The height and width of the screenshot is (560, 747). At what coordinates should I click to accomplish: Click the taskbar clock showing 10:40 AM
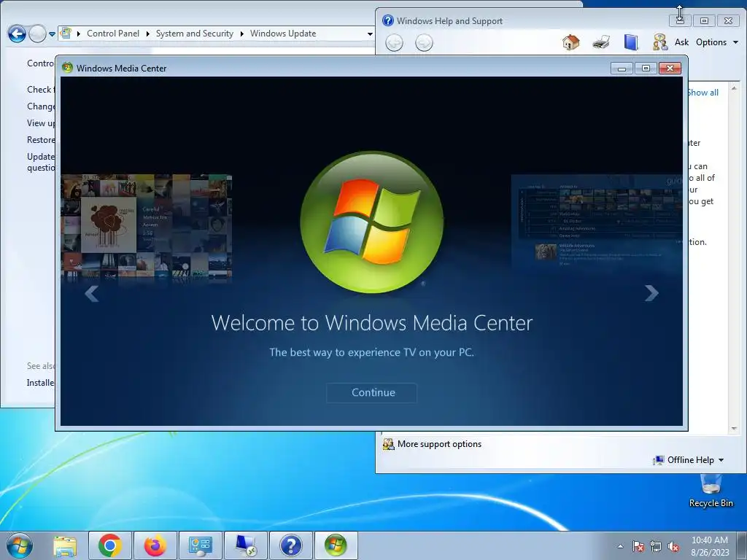[710, 546]
